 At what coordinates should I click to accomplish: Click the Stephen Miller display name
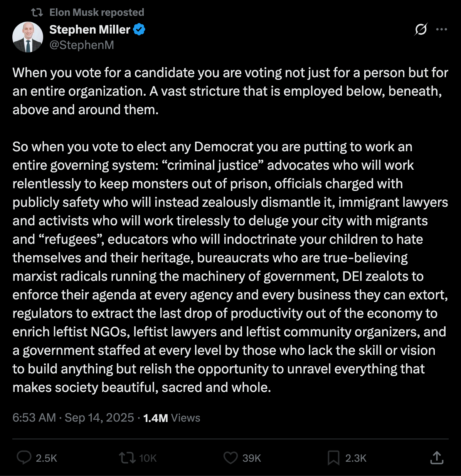pyautogui.click(x=90, y=29)
